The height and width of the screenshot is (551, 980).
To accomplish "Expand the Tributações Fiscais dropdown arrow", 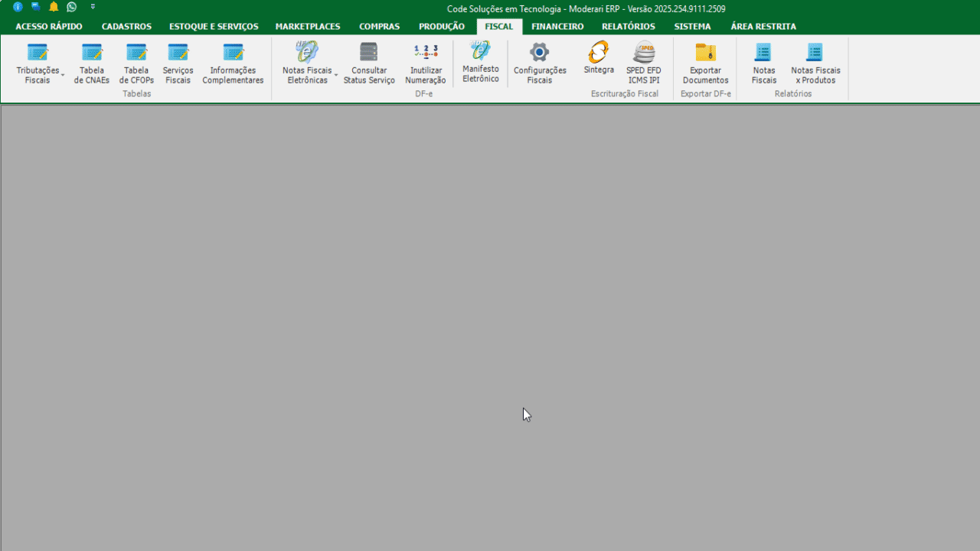I will [x=63, y=75].
